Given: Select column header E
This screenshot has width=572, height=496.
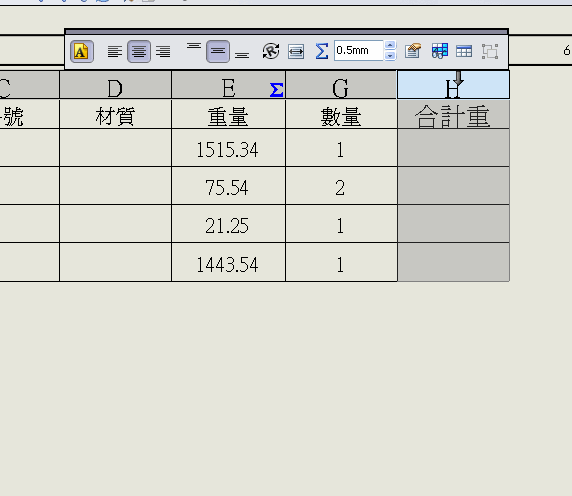Looking at the screenshot, I should pos(228,85).
